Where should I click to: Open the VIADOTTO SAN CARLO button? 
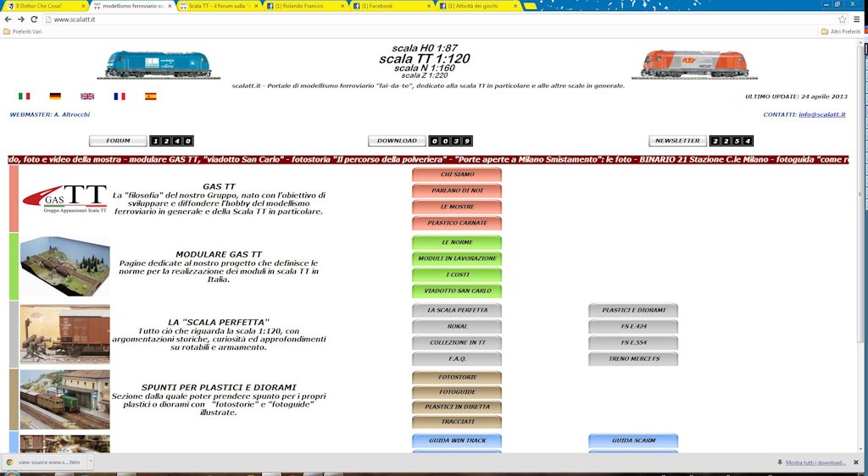pos(457,291)
